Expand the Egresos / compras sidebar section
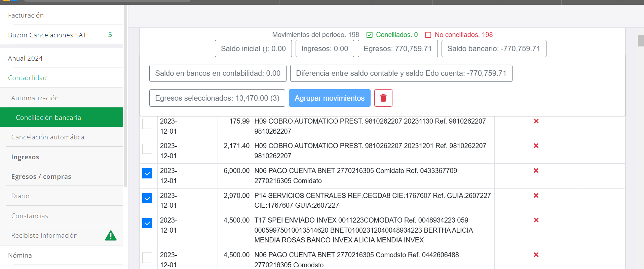644x269 pixels. pyautogui.click(x=41, y=176)
